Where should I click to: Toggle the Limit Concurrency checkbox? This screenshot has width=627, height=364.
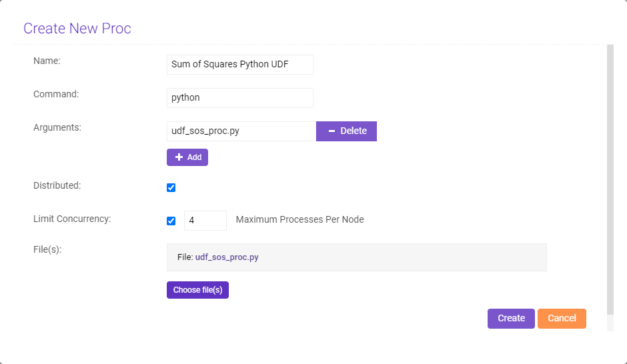click(x=171, y=221)
